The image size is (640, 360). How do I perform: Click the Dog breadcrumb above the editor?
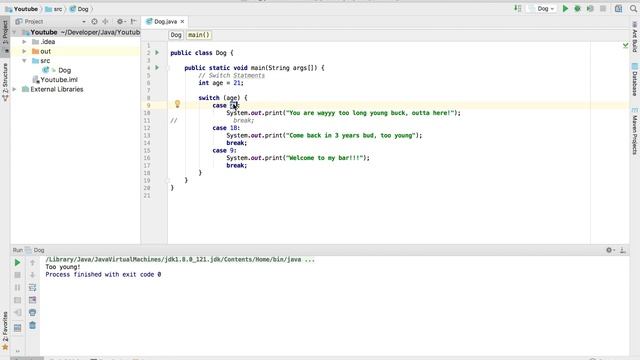tap(176, 35)
